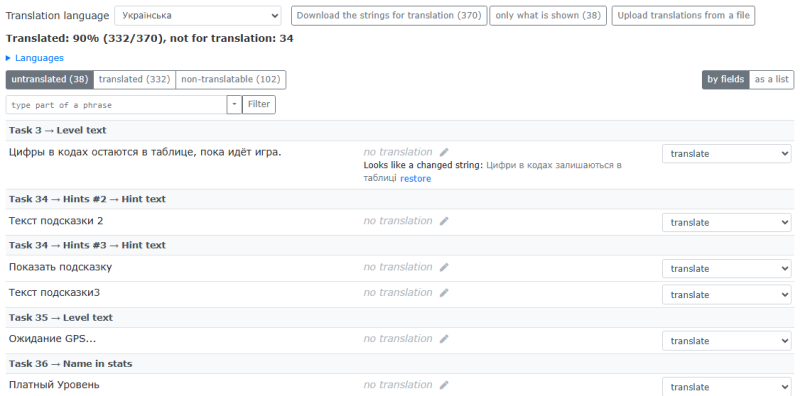Click the 'Task 35 → Level text' header
Image resolution: width=800 pixels, height=396 pixels.
point(61,318)
